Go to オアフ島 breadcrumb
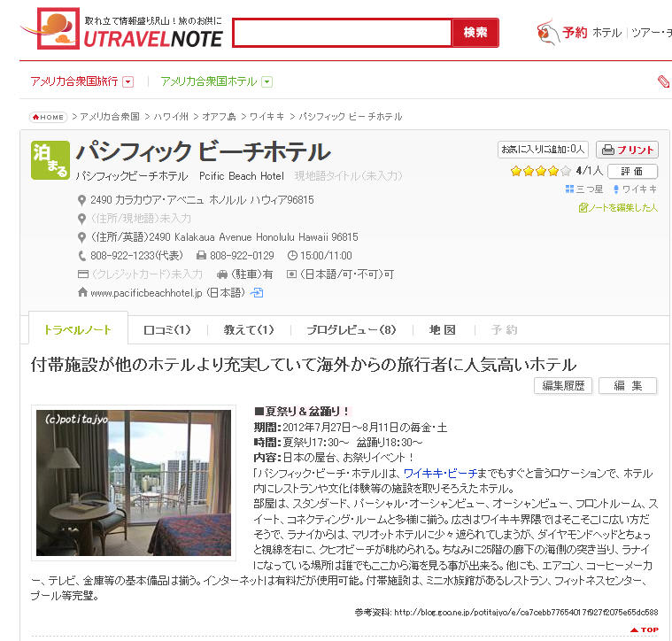Screen dimensions: 672x641 click(x=219, y=117)
